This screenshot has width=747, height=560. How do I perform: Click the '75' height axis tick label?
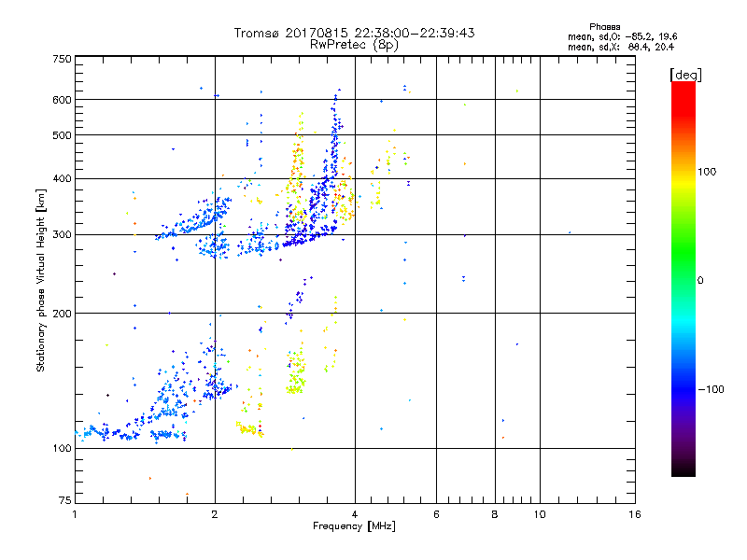[65, 500]
